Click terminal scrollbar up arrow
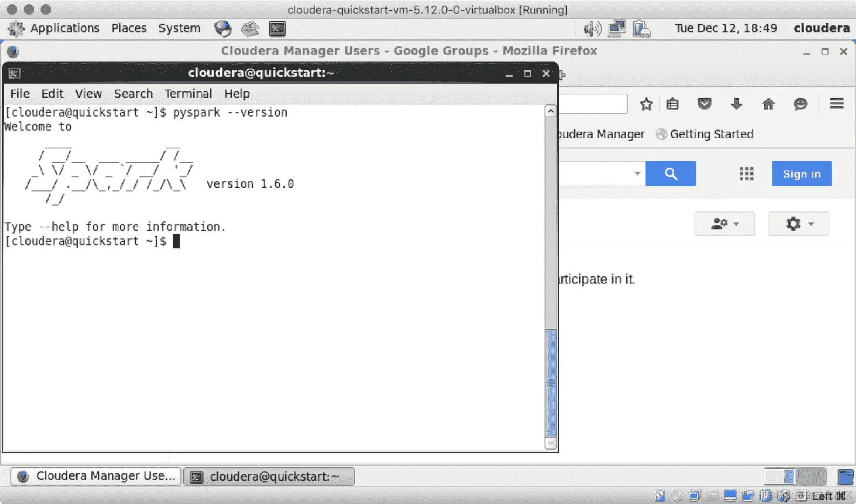 551,111
